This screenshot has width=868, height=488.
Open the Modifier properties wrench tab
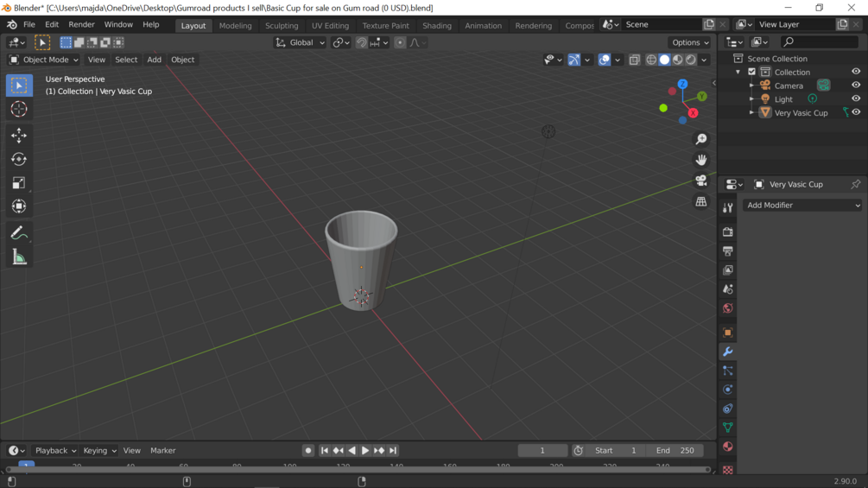click(728, 352)
